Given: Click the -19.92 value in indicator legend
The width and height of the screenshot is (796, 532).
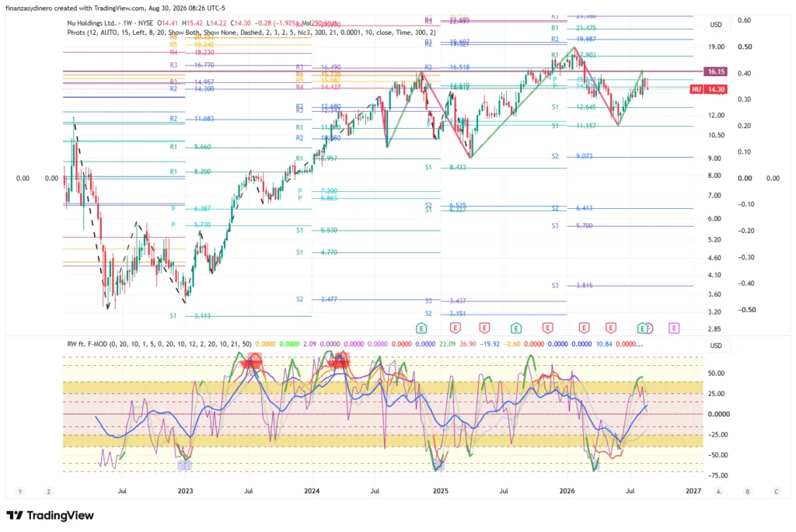Looking at the screenshot, I should point(490,344).
